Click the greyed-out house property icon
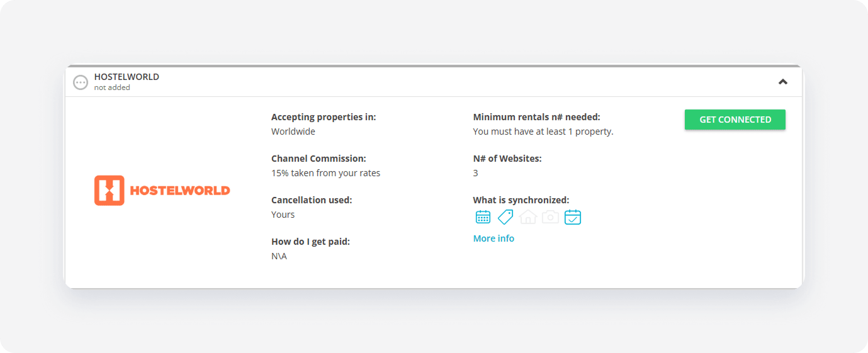The image size is (868, 353). click(528, 217)
